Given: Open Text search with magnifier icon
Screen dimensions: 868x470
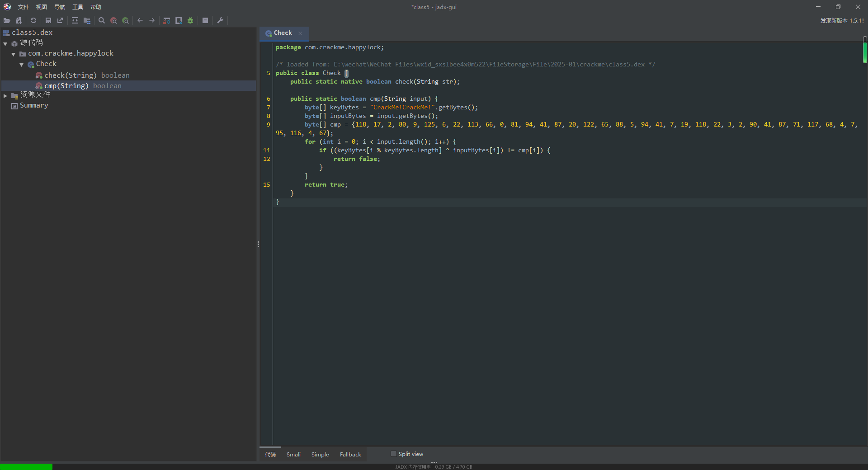Looking at the screenshot, I should pos(102,20).
